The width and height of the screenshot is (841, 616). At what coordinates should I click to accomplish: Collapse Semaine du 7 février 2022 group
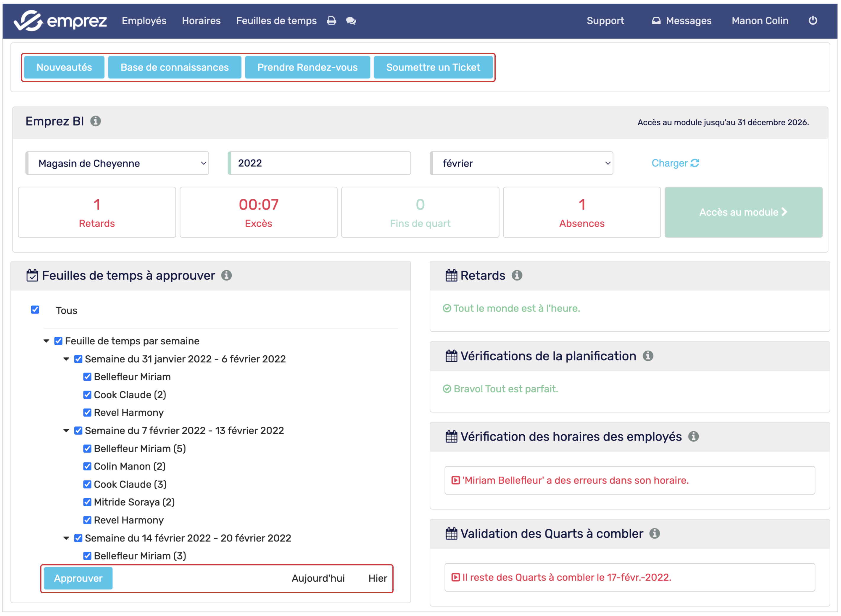66,430
